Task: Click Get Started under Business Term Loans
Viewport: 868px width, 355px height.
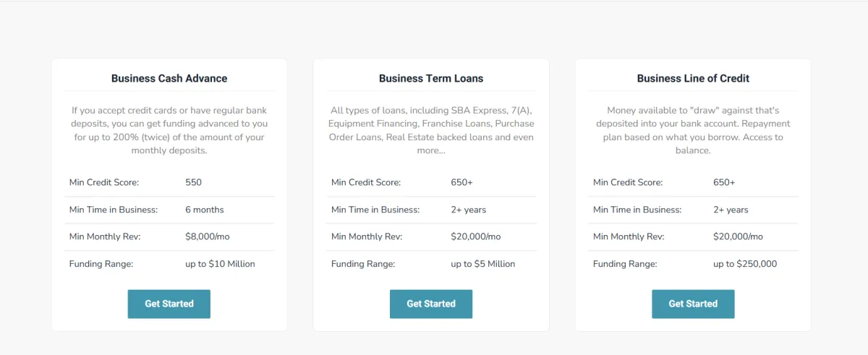Action: (430, 304)
